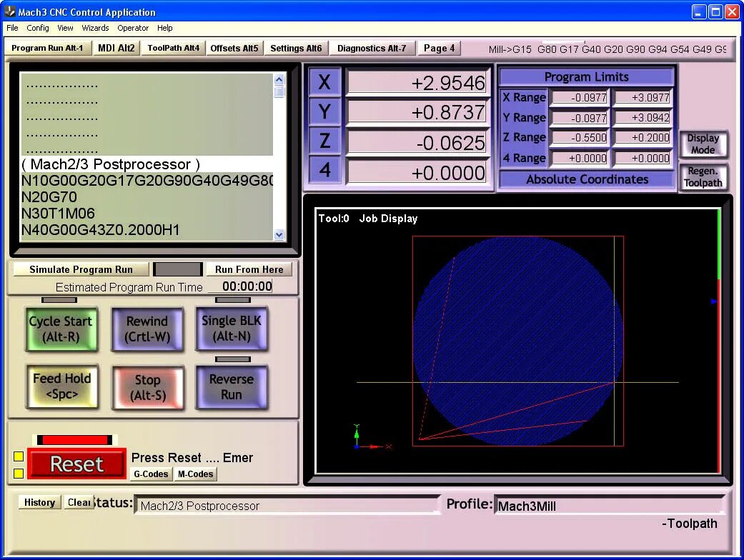Viewport: 744px width, 560px height.
Task: Click the Z DRO value -0.0625
Action: pos(417,142)
